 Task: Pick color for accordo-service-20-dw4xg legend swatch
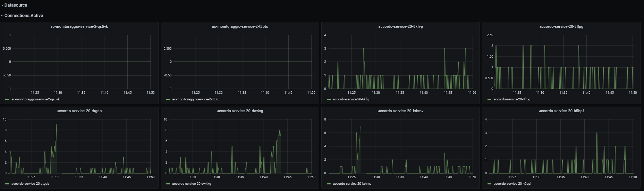(x=168, y=184)
